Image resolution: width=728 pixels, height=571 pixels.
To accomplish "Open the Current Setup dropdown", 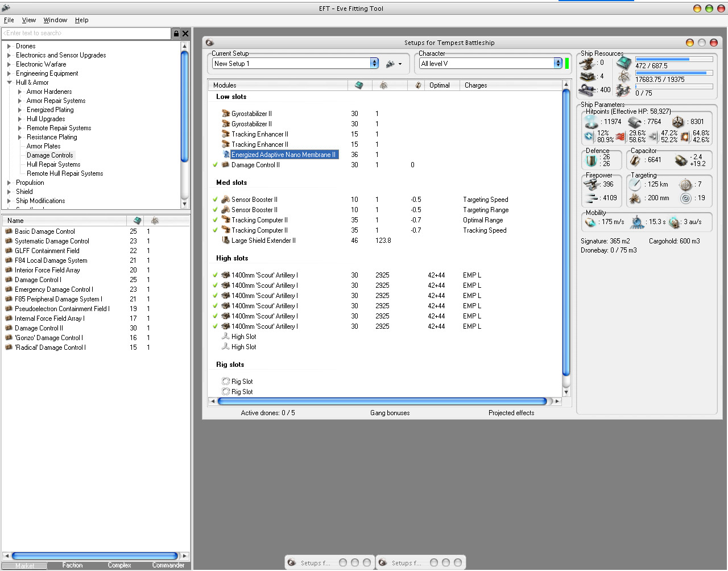I will click(374, 64).
